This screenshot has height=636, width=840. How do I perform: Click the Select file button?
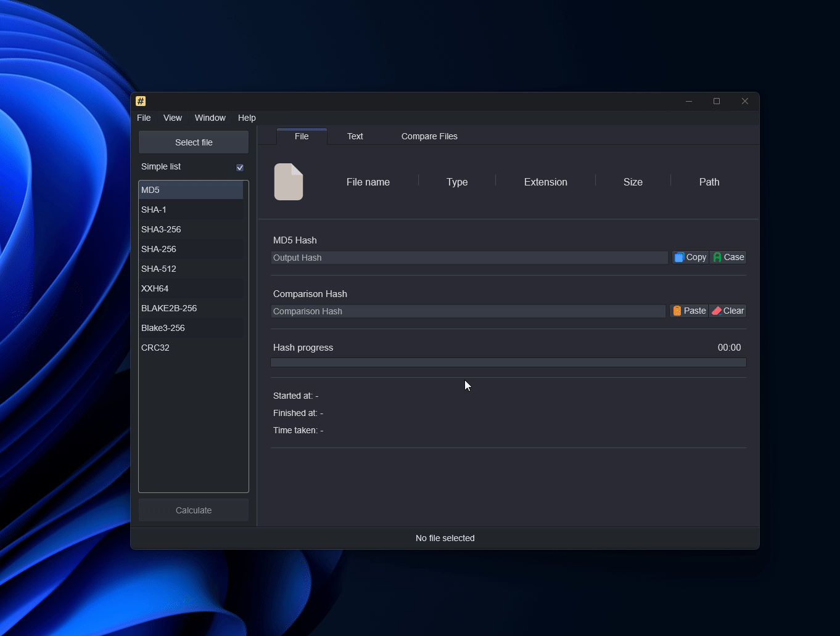coord(193,142)
